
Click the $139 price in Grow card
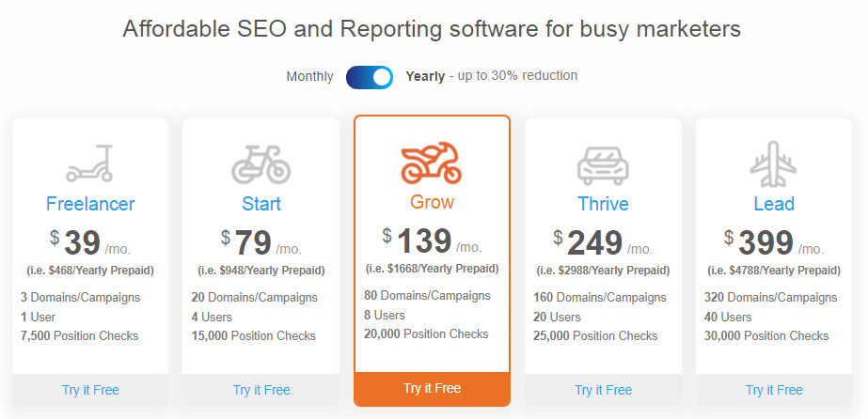pos(418,241)
